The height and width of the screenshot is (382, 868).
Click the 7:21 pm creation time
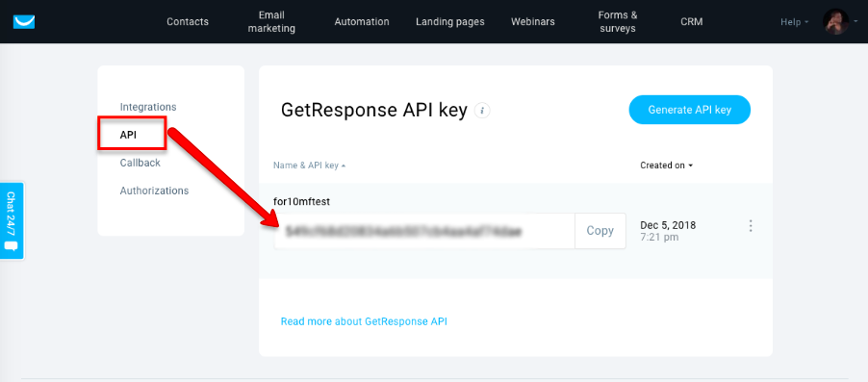point(659,237)
